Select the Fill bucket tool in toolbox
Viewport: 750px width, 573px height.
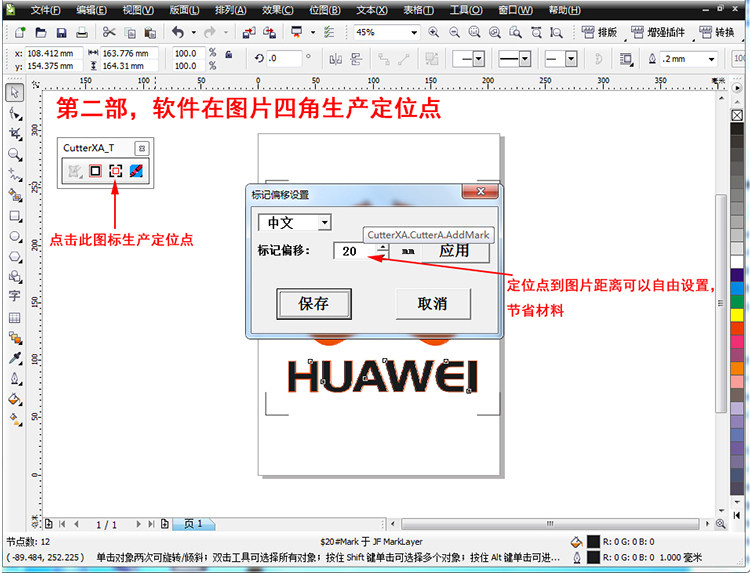15,399
